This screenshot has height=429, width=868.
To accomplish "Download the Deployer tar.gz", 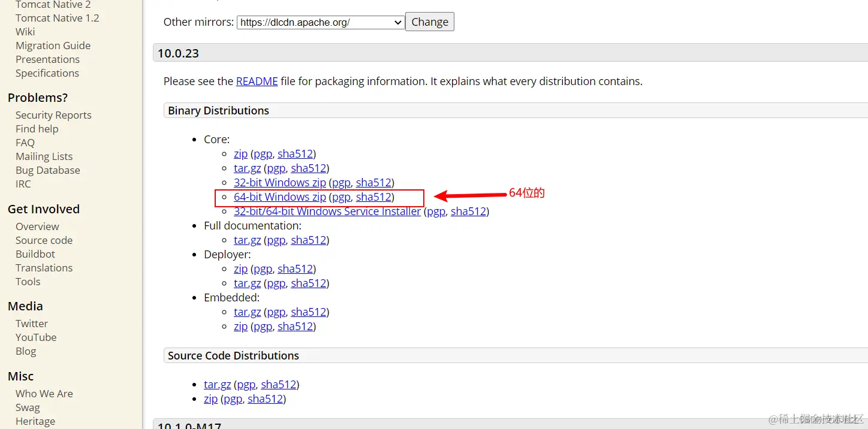I will (248, 283).
